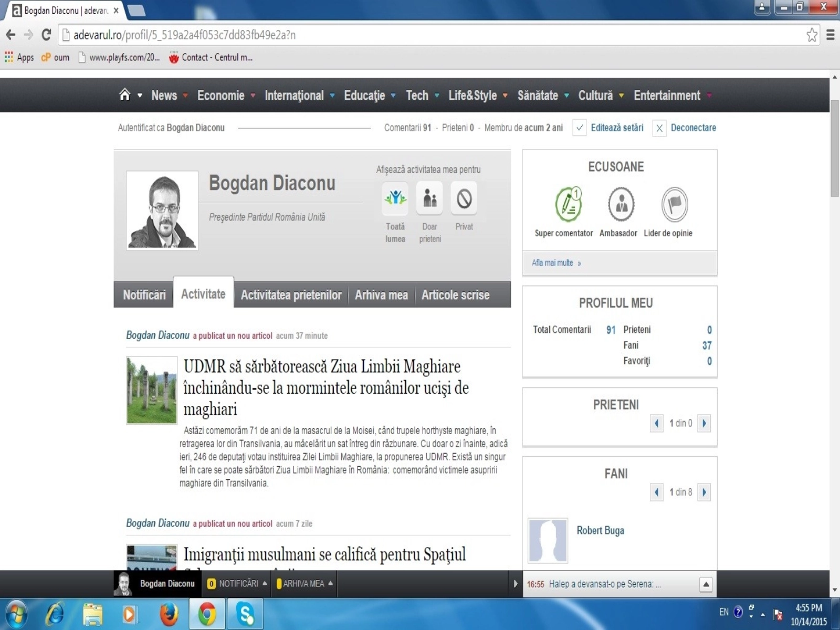
Task: Set activity visibility to Toată lumea
Action: 395,198
